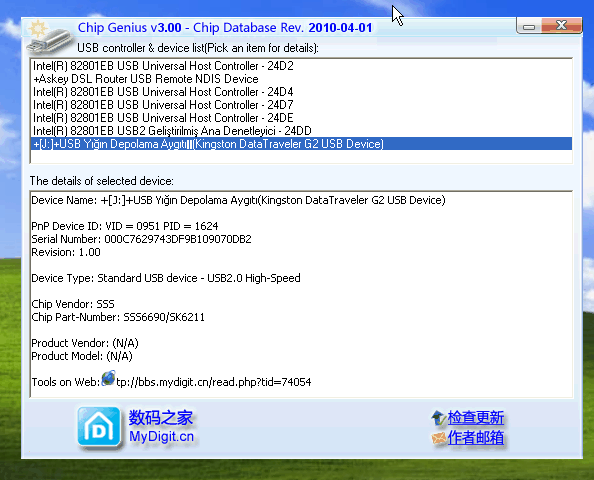The width and height of the screenshot is (594, 480).
Task: Select Kingston DataTraveler G2 USB Device entry
Action: click(x=301, y=144)
